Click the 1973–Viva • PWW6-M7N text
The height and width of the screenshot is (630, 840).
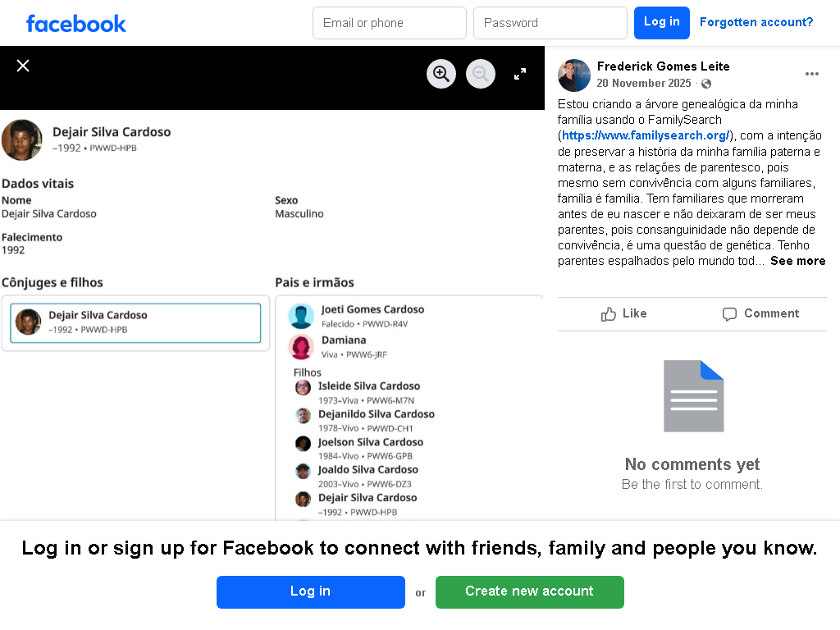pyautogui.click(x=366, y=400)
